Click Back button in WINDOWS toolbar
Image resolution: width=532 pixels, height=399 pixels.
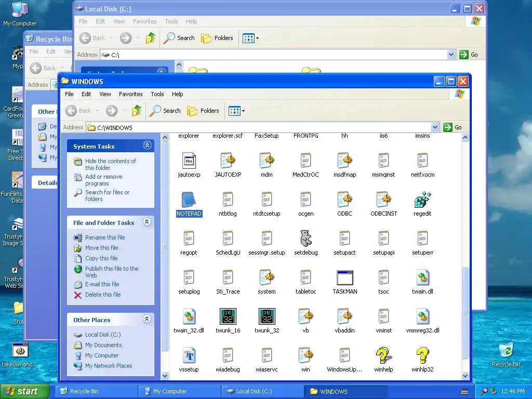79,111
